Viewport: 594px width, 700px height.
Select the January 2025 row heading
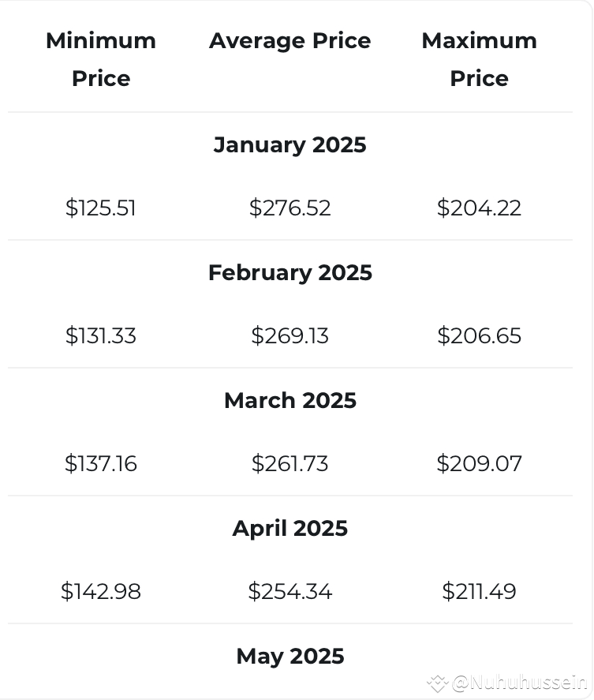click(290, 144)
